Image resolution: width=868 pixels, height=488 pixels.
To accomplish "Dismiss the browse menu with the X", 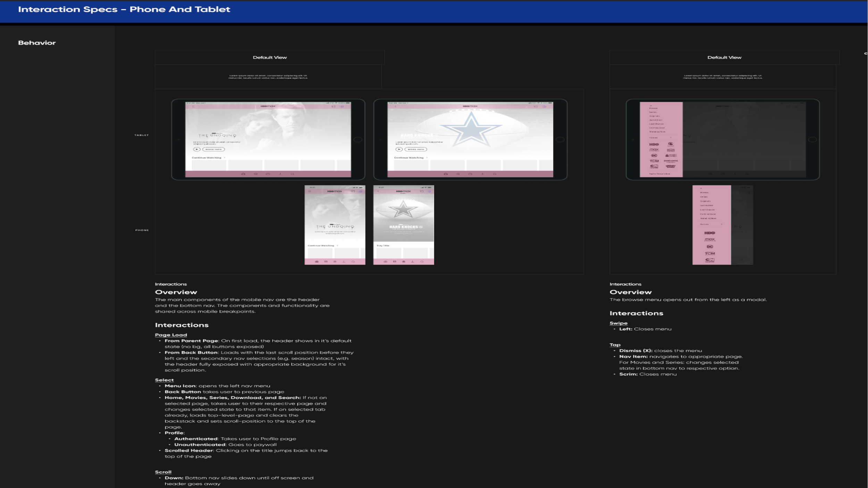I will [x=651, y=106].
